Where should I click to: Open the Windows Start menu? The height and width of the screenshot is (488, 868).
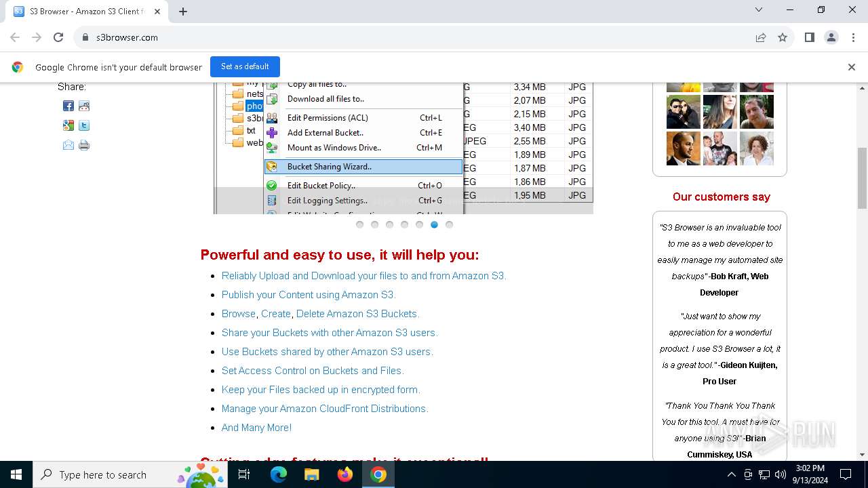point(16,474)
